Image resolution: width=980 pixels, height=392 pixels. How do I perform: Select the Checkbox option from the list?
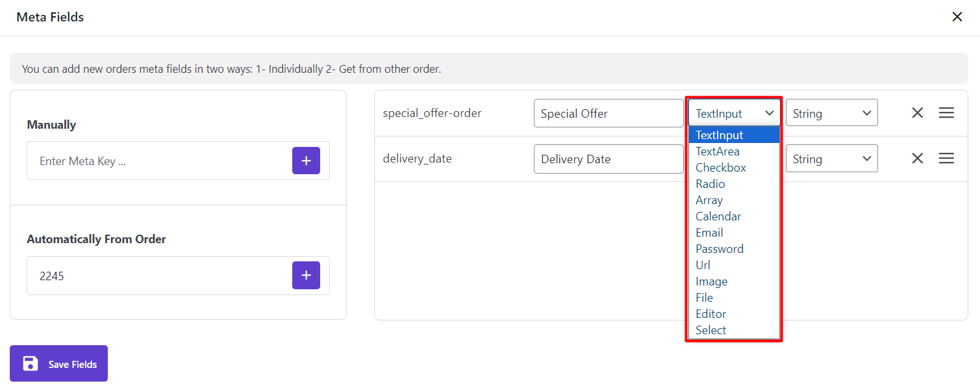(721, 168)
